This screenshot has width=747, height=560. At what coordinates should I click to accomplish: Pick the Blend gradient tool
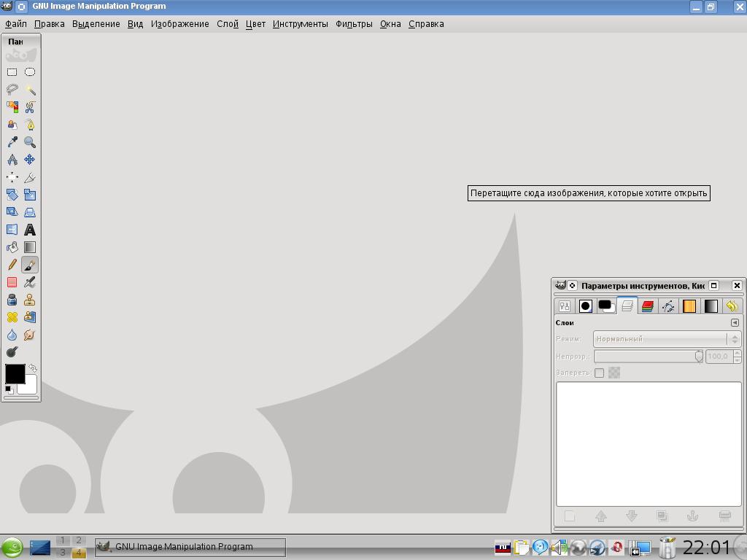coord(30,247)
